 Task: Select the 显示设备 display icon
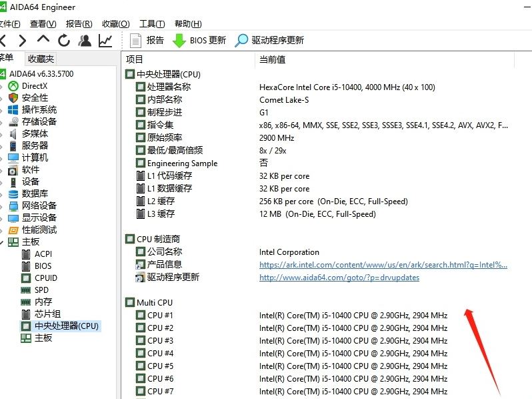click(x=13, y=218)
